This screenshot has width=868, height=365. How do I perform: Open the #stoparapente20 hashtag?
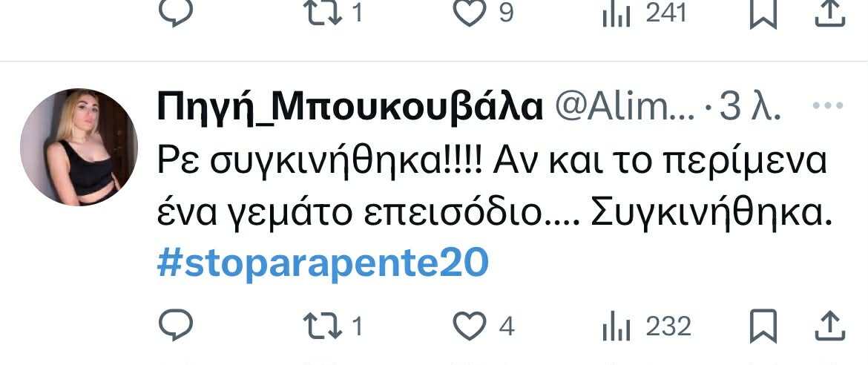[x=323, y=264]
